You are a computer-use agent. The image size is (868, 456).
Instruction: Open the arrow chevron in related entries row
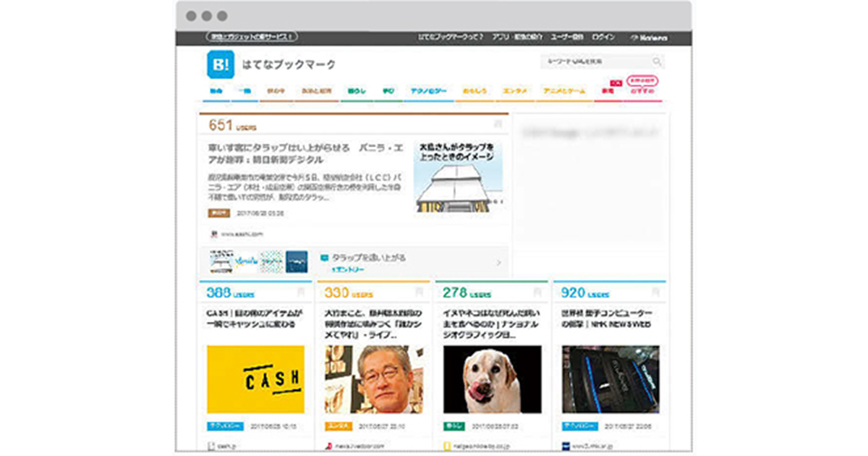pos(498,263)
